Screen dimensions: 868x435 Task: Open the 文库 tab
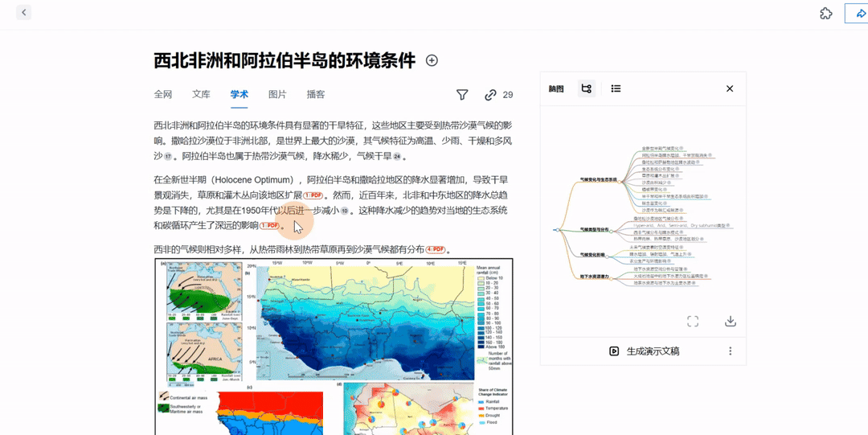point(201,95)
